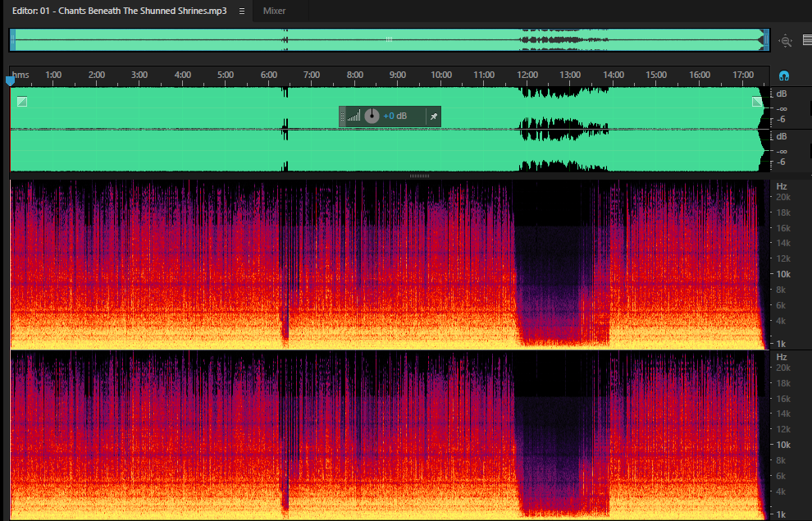The height and width of the screenshot is (521, 812).
Task: Click the right handle of the overview navigator
Action: [766, 40]
